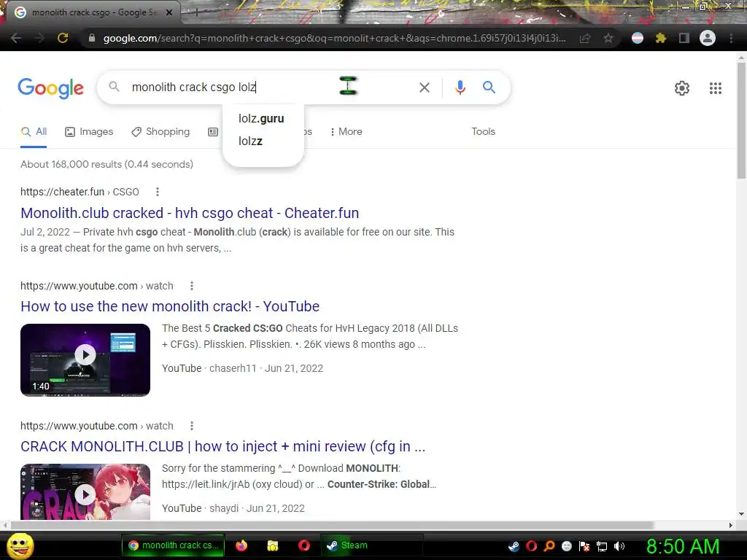Open Chrome three-dot menu

tap(731, 38)
